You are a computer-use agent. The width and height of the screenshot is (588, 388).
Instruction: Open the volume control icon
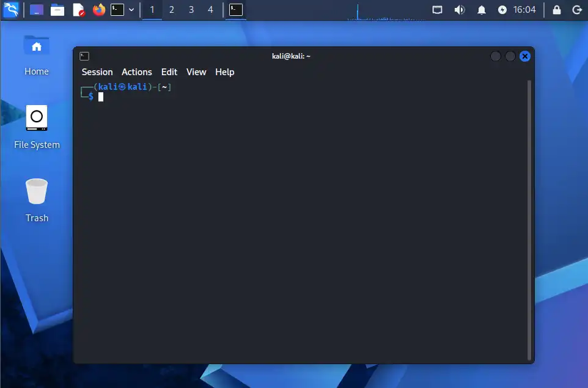(x=459, y=10)
